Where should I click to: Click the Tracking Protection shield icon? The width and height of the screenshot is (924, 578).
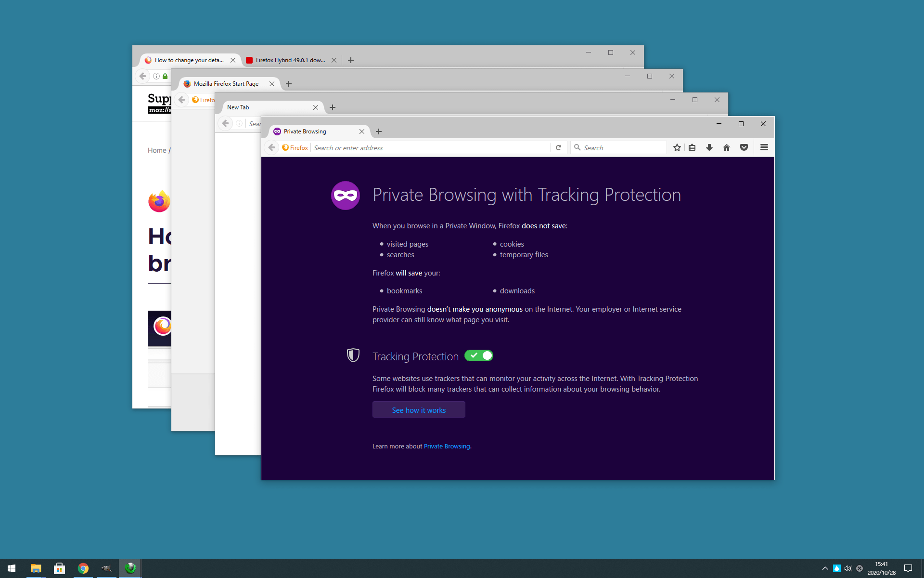(353, 355)
